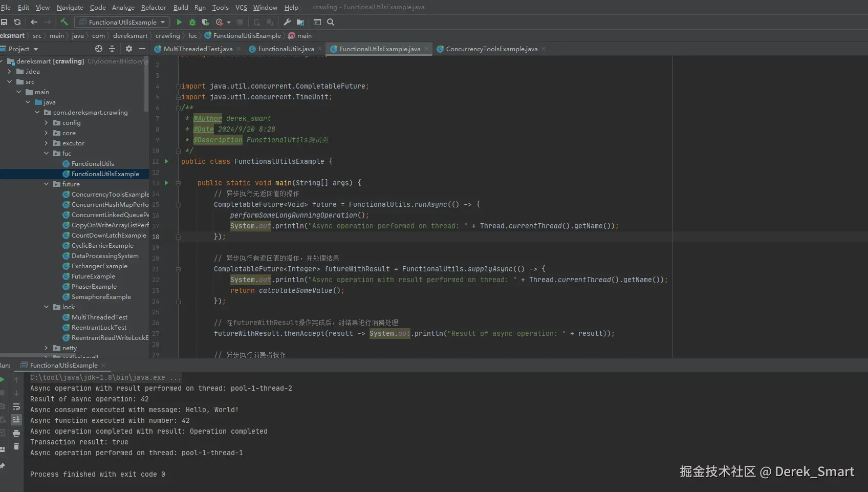The image size is (868, 492).
Task: Expand the config folder in tree
Action: tap(47, 123)
